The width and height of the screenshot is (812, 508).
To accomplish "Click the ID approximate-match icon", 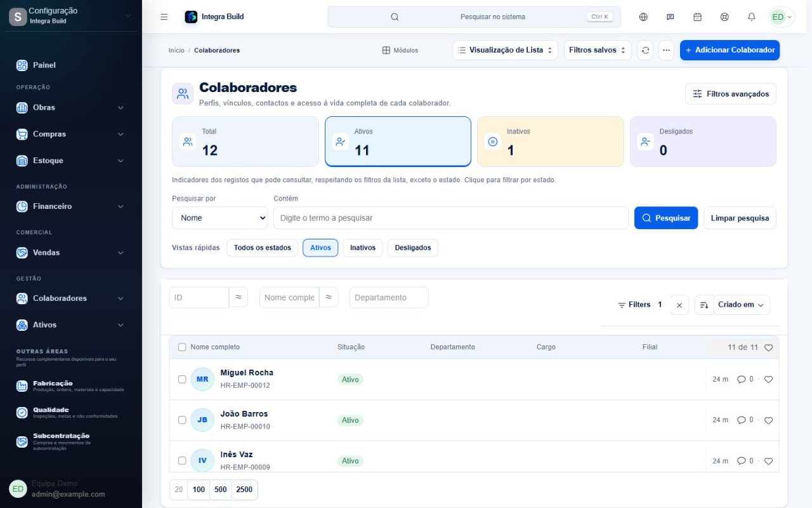I will point(239,297).
